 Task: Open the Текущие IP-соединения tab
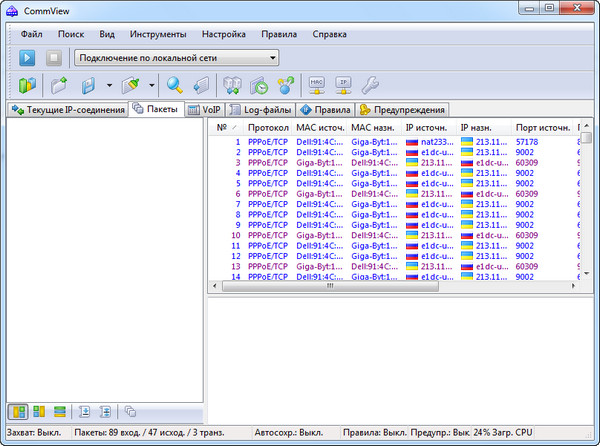pyautogui.click(x=67, y=110)
